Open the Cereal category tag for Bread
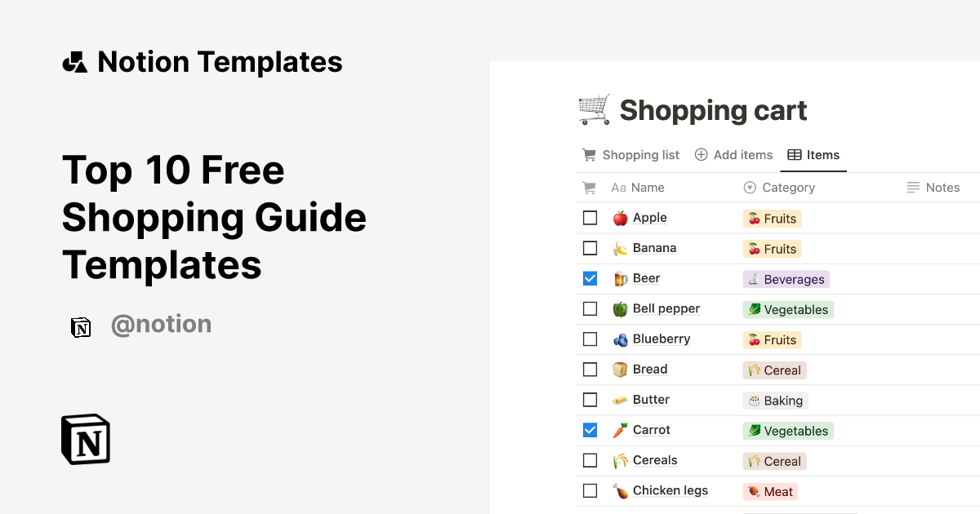Image resolution: width=980 pixels, height=514 pixels. tap(774, 370)
